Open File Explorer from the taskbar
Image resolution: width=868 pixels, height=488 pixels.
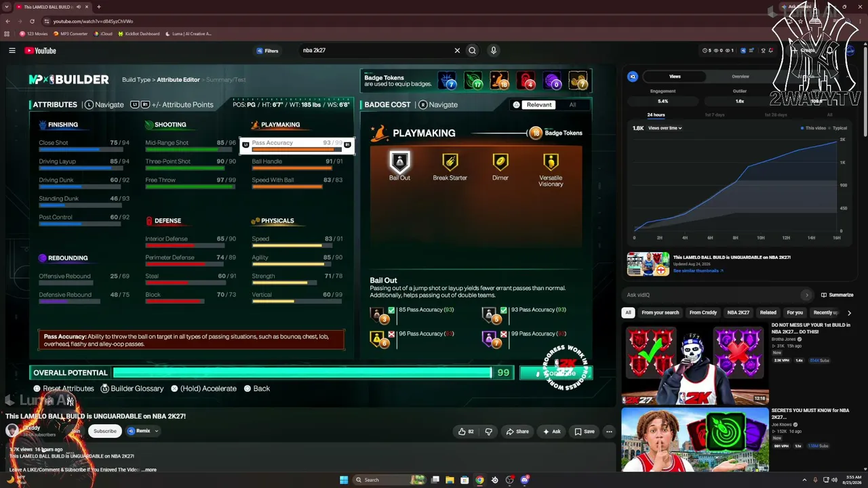pyautogui.click(x=450, y=480)
